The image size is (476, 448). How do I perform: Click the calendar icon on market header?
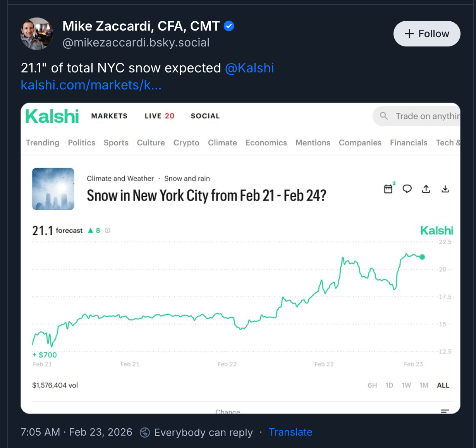coord(388,189)
